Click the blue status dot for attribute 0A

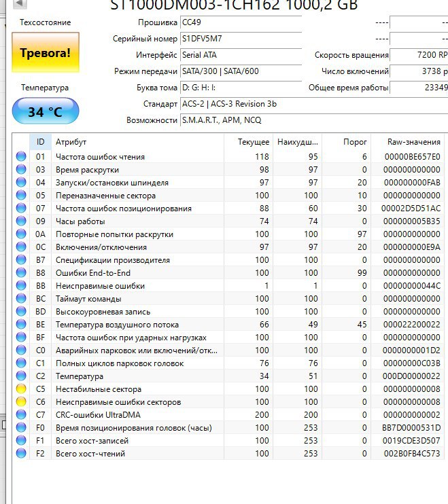click(x=21, y=234)
